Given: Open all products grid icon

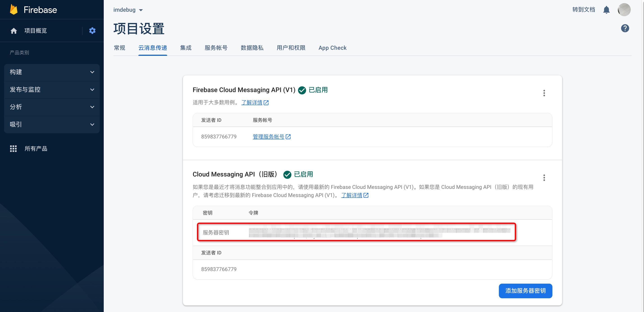Looking at the screenshot, I should coord(13,149).
